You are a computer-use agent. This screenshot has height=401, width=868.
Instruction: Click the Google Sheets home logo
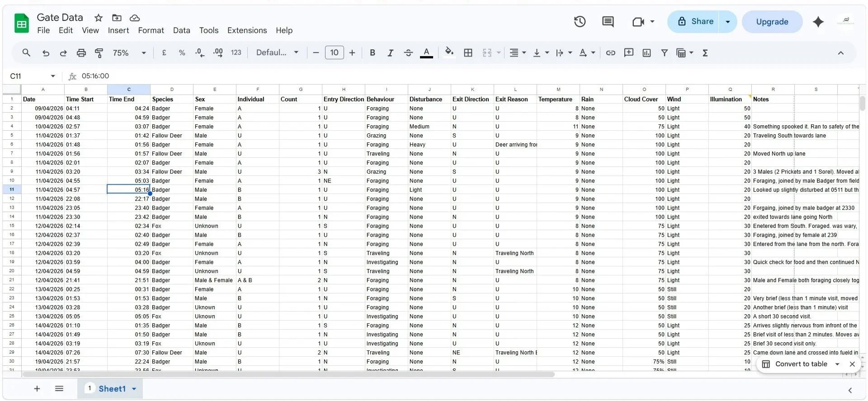pos(21,24)
